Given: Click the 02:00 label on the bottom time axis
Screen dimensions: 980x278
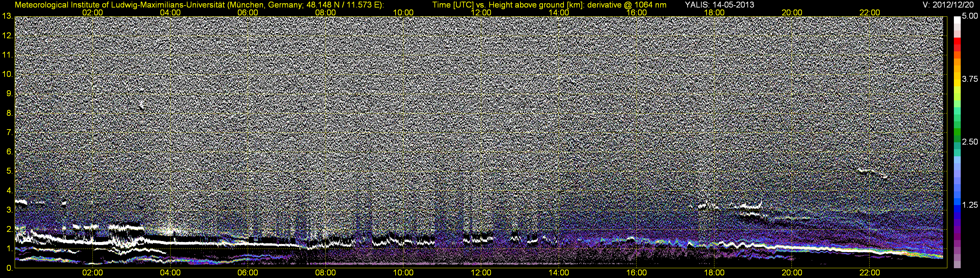Looking at the screenshot, I should tap(93, 273).
